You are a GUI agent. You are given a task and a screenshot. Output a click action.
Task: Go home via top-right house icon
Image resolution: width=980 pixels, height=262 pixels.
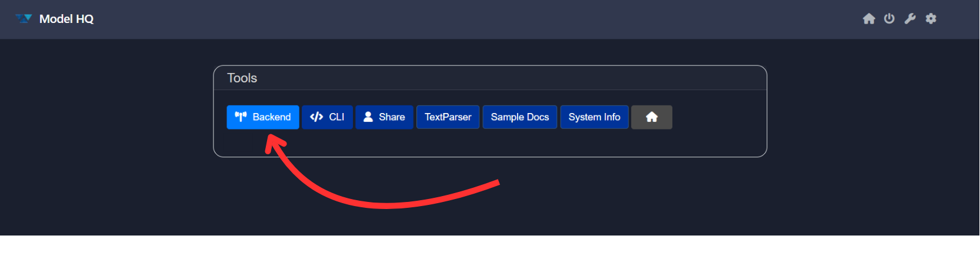click(x=869, y=19)
